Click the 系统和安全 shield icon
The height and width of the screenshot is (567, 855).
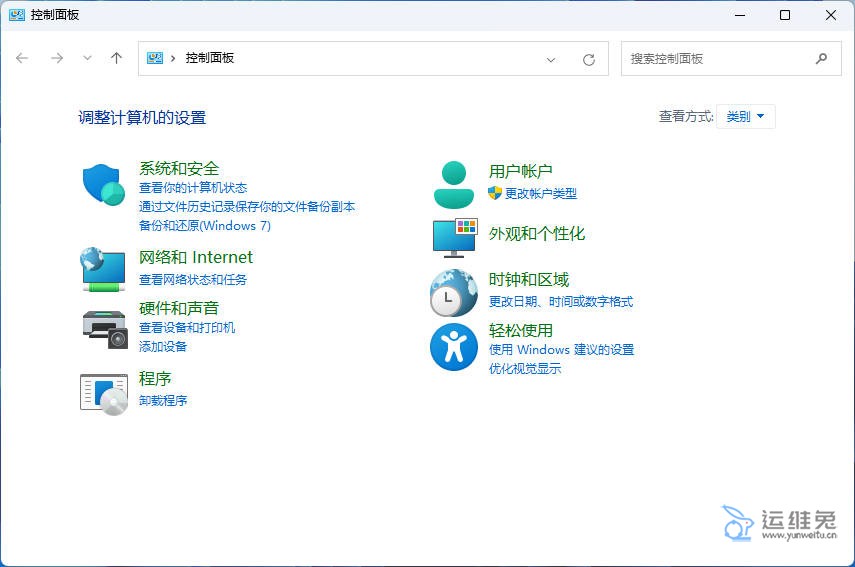(103, 185)
